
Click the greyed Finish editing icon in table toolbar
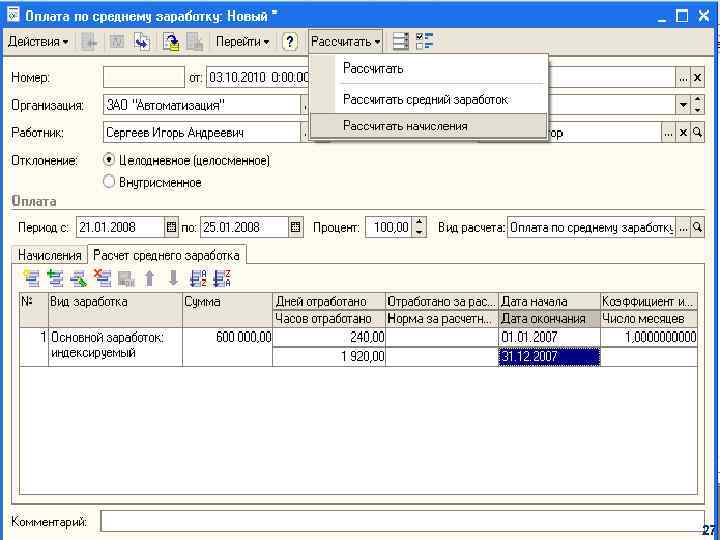point(126,278)
